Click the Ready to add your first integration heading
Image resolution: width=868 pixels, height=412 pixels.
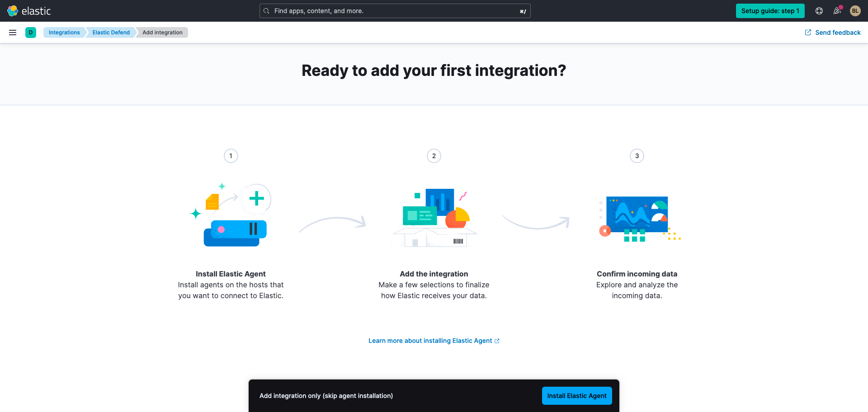[434, 70]
